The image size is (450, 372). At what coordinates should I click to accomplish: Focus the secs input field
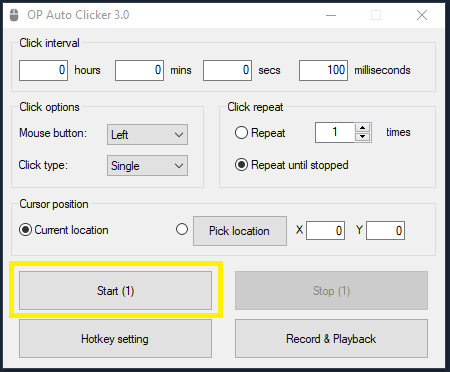tap(227, 70)
